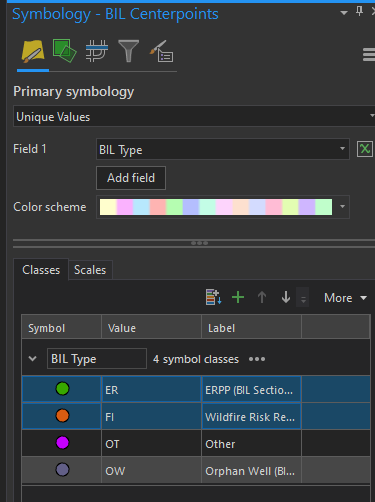
Task: Toggle auto-hide pin for Symbology pane
Action: click(x=359, y=11)
